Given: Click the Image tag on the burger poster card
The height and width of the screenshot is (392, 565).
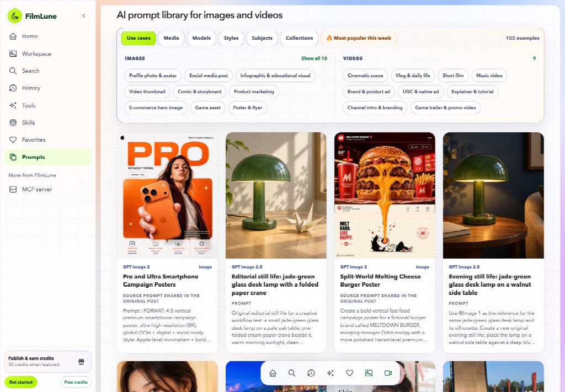Looking at the screenshot, I should tap(422, 267).
